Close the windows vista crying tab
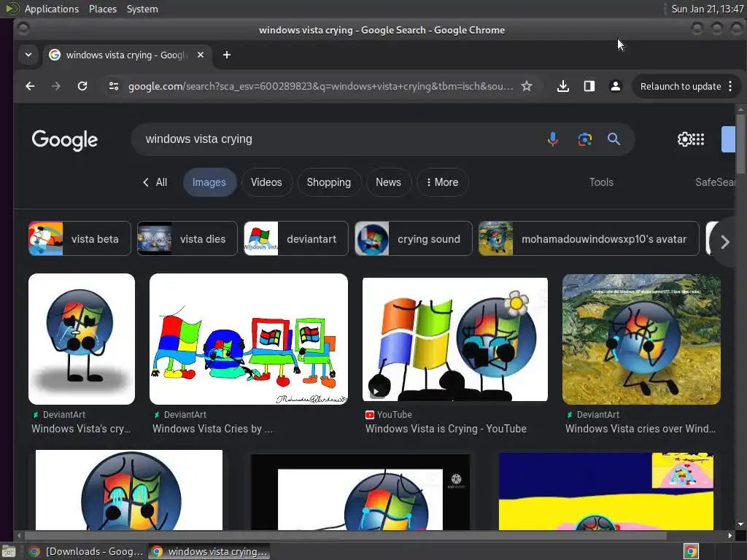The width and height of the screenshot is (747, 560). coord(201,55)
